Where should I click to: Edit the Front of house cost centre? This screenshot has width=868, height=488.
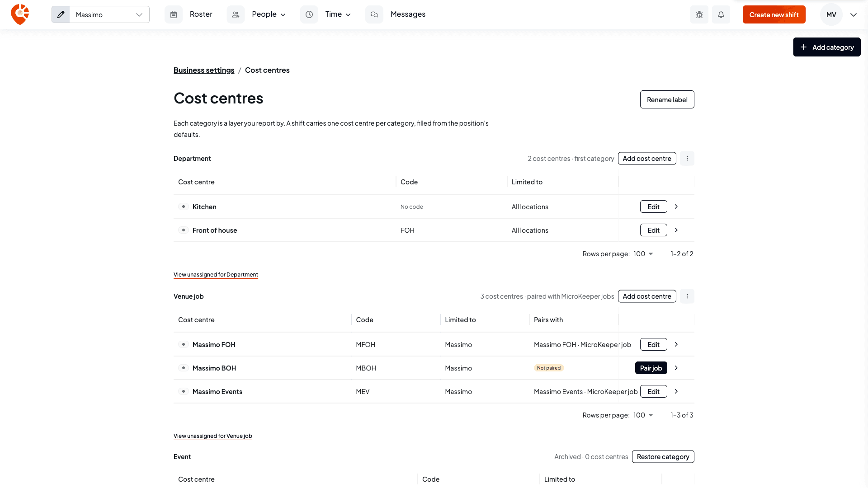[x=654, y=230]
